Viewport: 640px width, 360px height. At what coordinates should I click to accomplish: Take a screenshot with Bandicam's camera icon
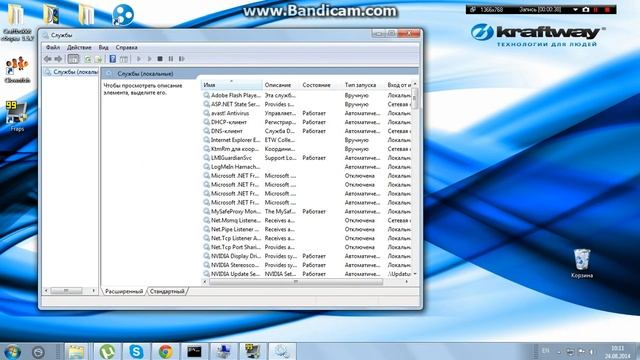[586, 9]
